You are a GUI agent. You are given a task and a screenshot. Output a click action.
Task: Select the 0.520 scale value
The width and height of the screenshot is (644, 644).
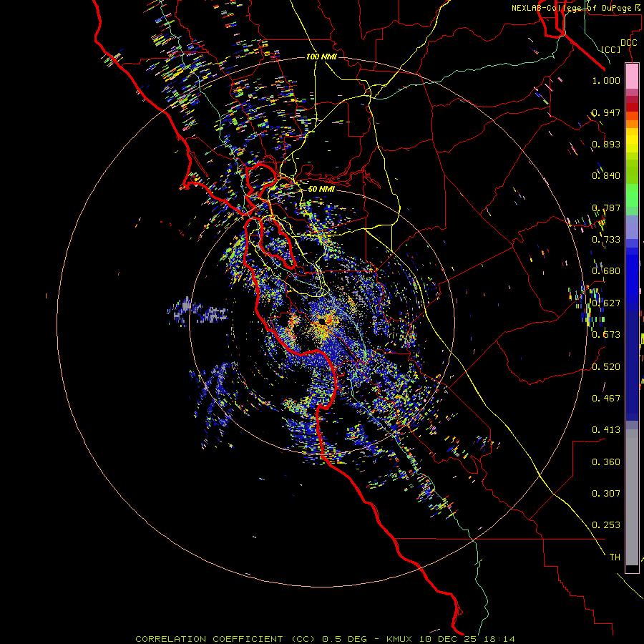606,367
